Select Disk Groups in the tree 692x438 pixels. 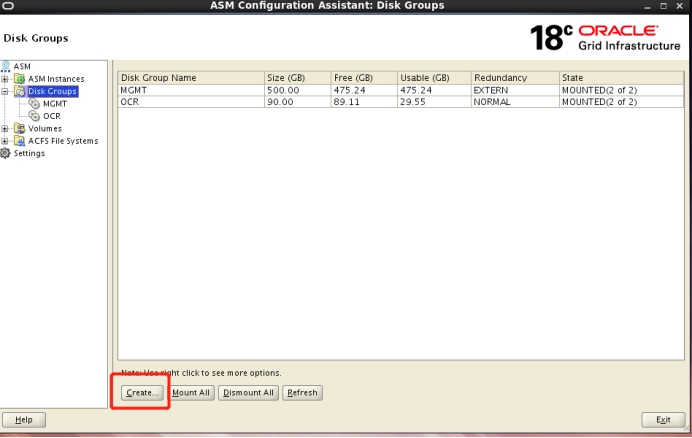coord(53,91)
